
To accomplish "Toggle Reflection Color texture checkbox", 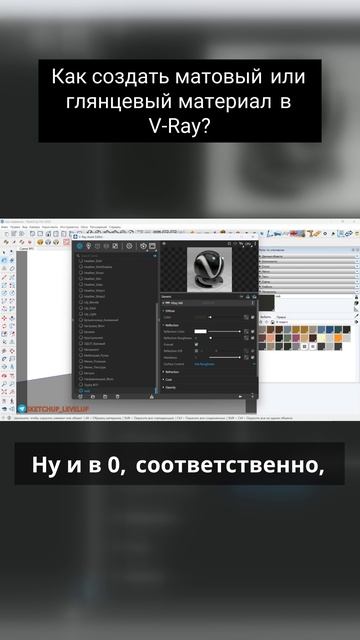I will click(253, 331).
